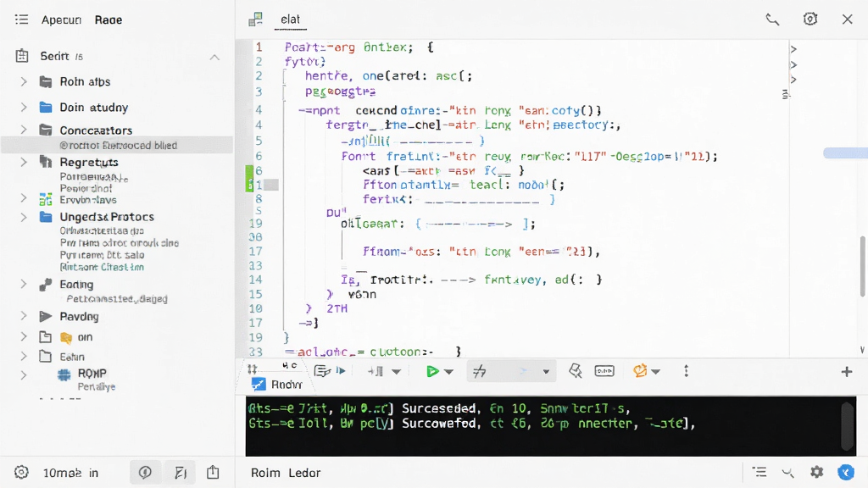Select the Doin atudny folder
868x488 pixels.
(94, 108)
